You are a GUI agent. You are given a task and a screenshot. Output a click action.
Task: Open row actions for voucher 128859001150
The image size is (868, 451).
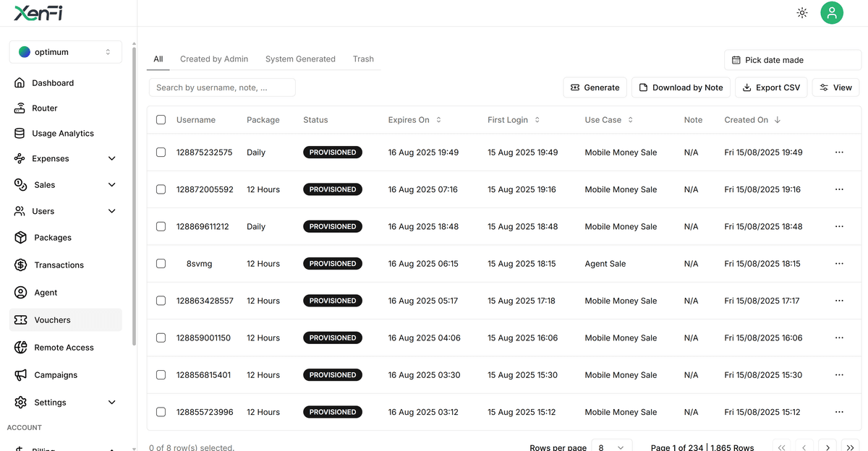[839, 338]
